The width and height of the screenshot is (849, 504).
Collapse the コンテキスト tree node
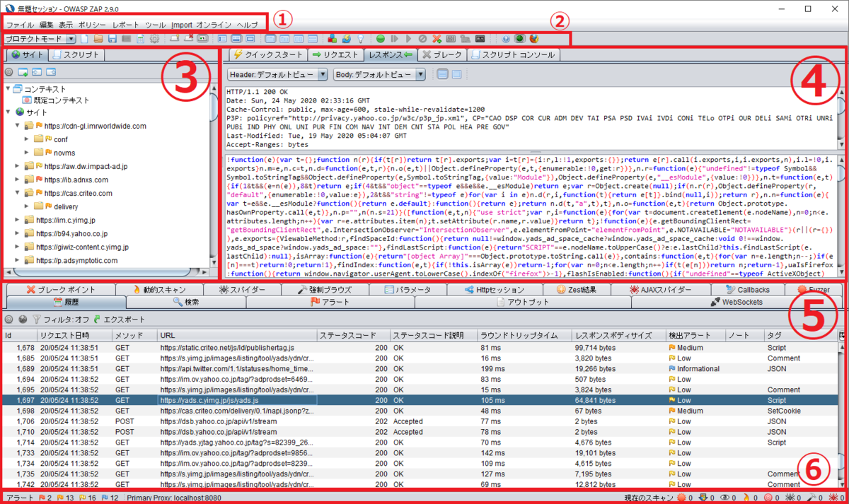[x=8, y=89]
